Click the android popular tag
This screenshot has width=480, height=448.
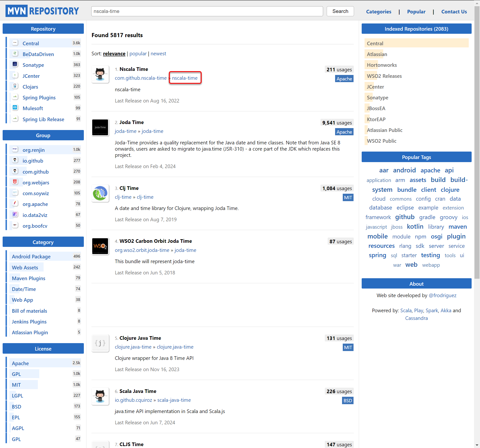tap(404, 170)
